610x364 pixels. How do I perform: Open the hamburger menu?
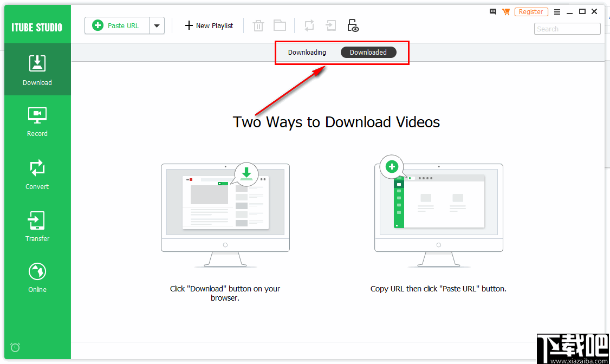coord(557,11)
